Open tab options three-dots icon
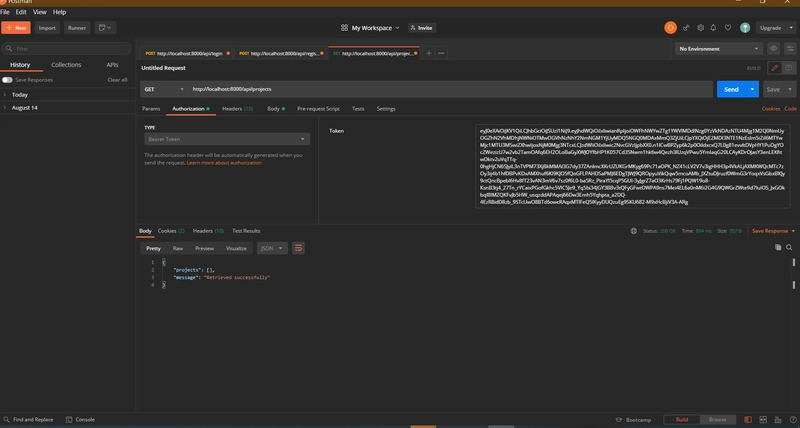Image resolution: width=800 pixels, height=428 pixels. (x=441, y=53)
